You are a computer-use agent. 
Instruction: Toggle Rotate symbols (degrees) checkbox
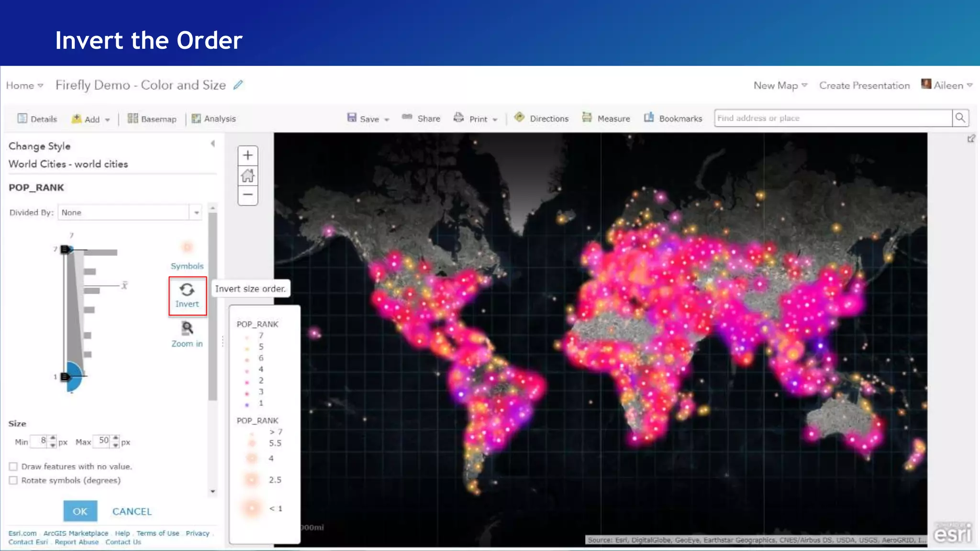[13, 480]
